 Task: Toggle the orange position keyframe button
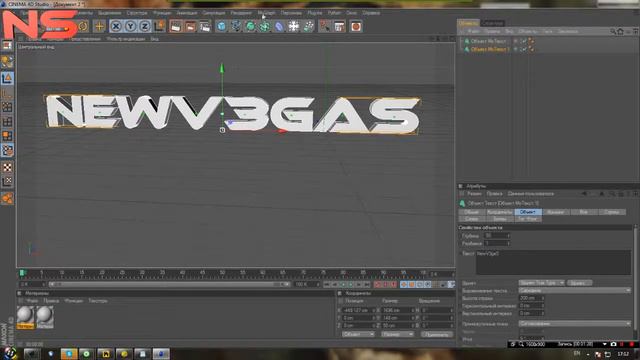[x=403, y=284]
